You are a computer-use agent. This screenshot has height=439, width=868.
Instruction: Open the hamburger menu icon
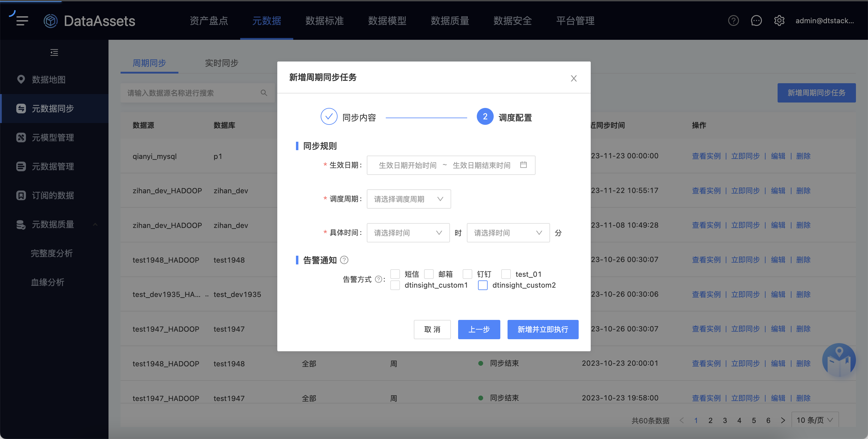(x=22, y=21)
